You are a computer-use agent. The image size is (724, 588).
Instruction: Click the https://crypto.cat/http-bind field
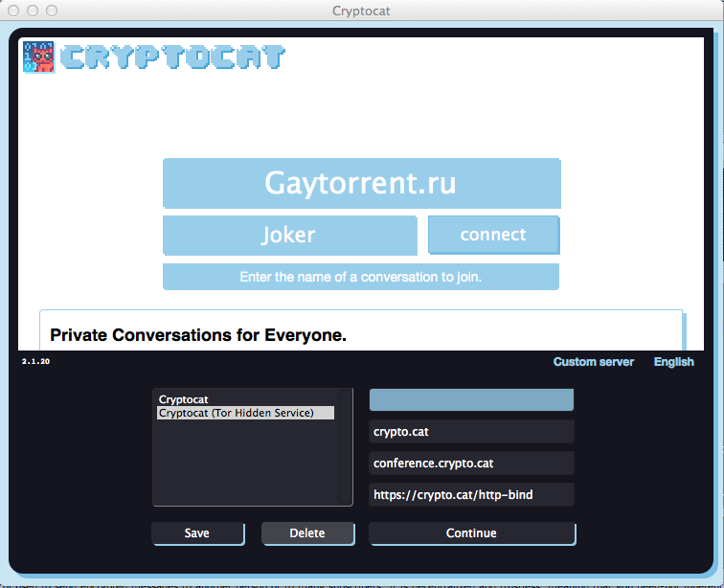coord(471,495)
